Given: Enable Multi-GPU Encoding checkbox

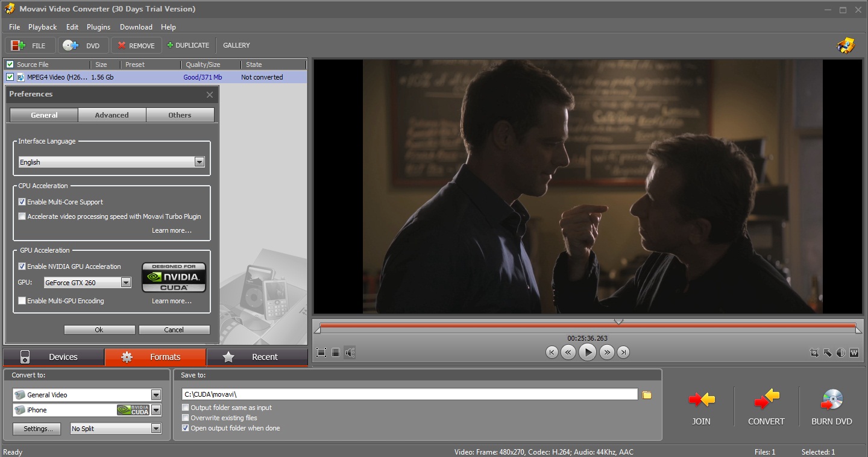Looking at the screenshot, I should [22, 301].
